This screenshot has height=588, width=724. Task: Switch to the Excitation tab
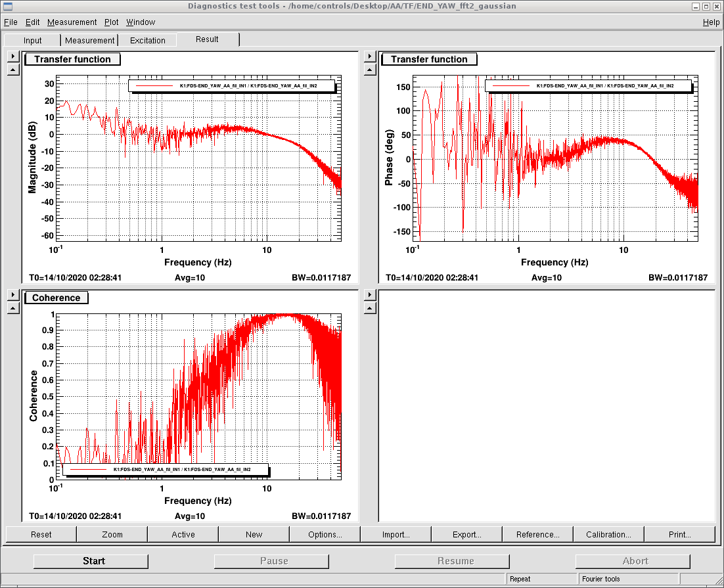(148, 40)
